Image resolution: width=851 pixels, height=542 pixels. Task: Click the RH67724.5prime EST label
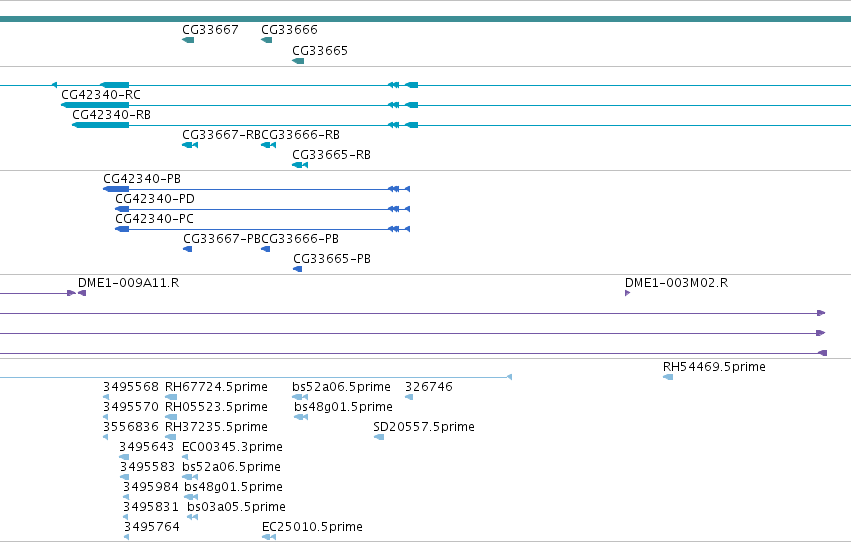pos(216,387)
